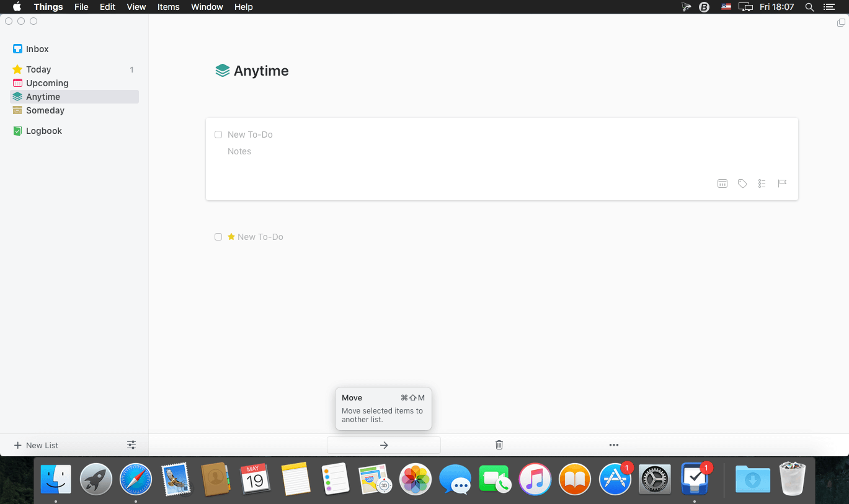Add a checklist using the checklist icon
849x504 pixels.
762,183
